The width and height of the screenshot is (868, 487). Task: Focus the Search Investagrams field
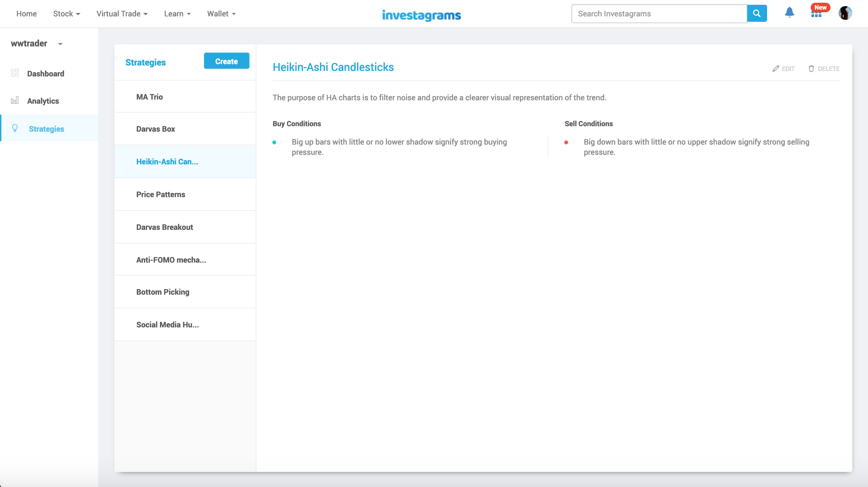click(x=659, y=14)
